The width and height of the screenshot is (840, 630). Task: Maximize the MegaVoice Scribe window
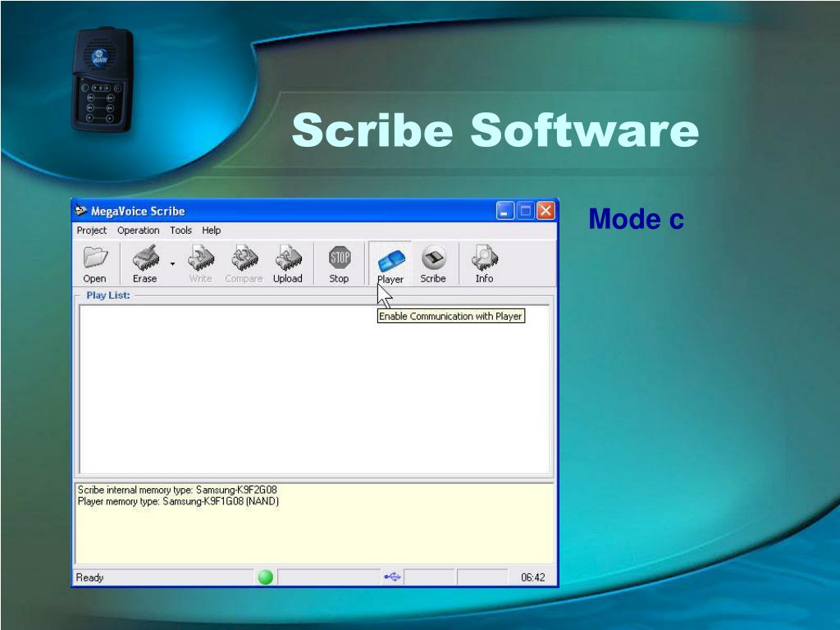click(x=526, y=211)
